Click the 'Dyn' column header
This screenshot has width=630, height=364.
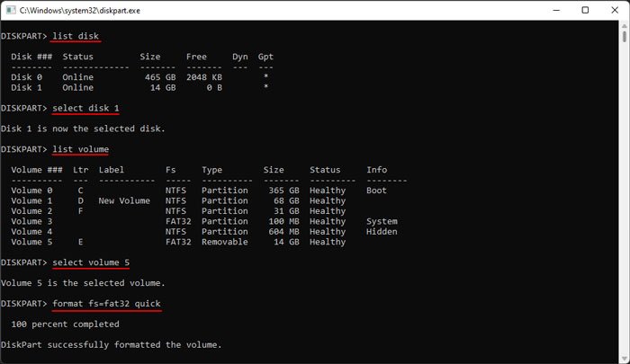coord(240,57)
